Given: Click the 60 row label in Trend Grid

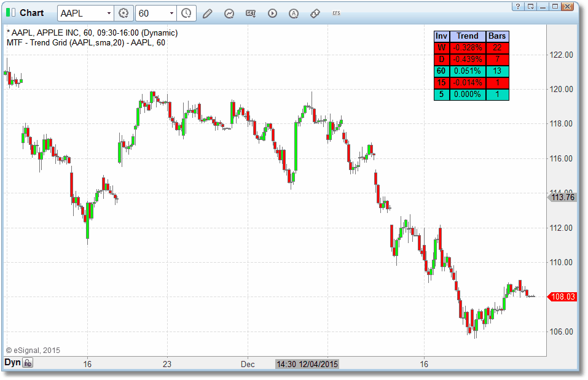Looking at the screenshot, I should tap(441, 71).
